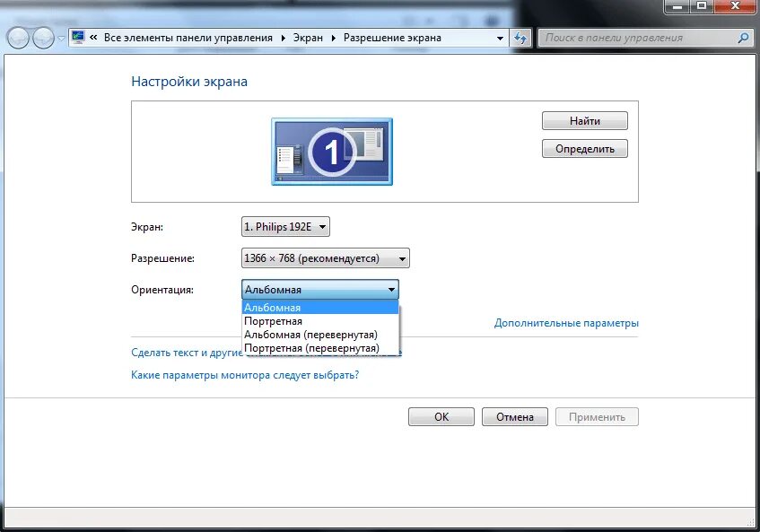This screenshot has height=532, width=760.
Task: Open 'Дополнительные параметры' link
Action: [x=566, y=323]
